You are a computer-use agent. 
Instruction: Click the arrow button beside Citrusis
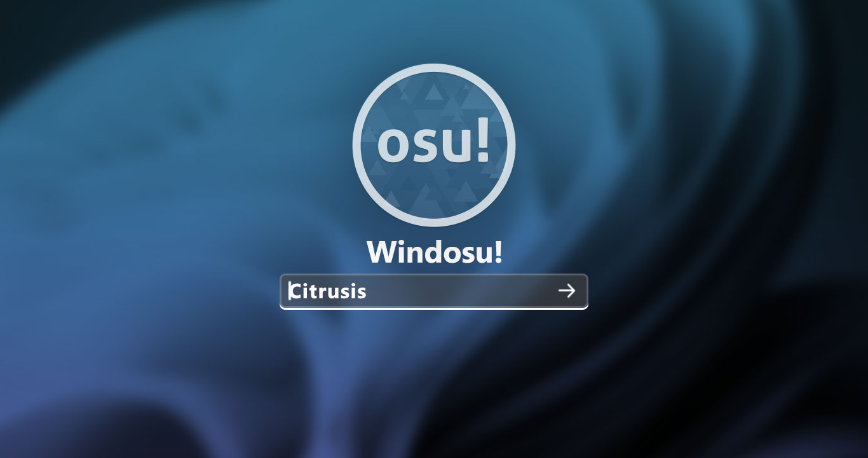pos(566,291)
